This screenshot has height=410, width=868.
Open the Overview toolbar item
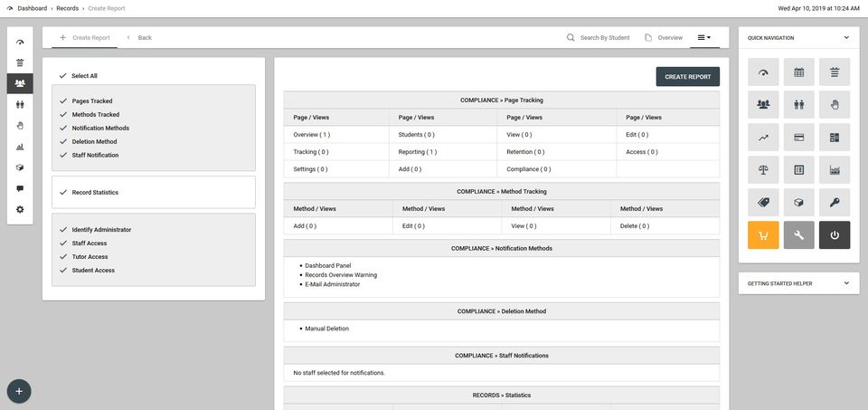click(x=664, y=38)
